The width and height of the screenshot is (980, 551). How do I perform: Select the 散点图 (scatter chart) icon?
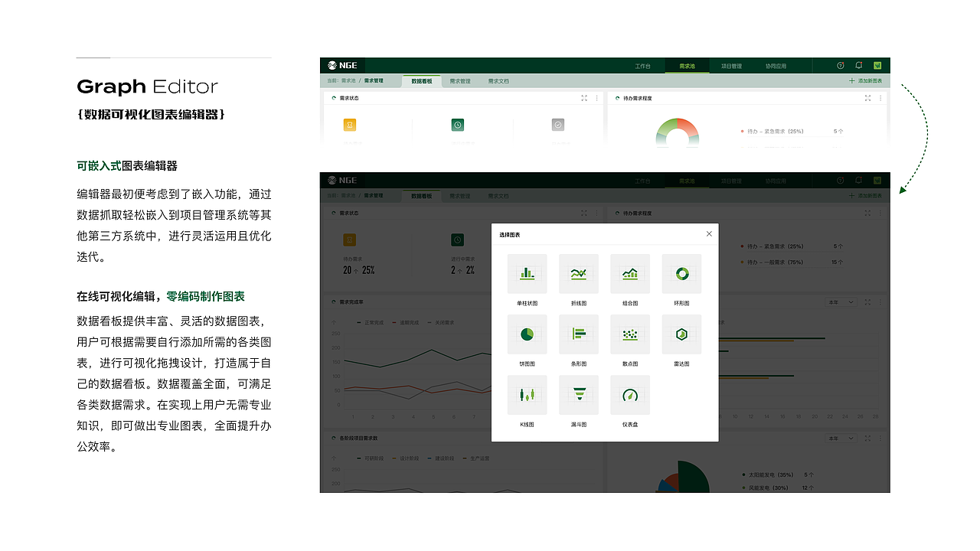pyautogui.click(x=630, y=334)
